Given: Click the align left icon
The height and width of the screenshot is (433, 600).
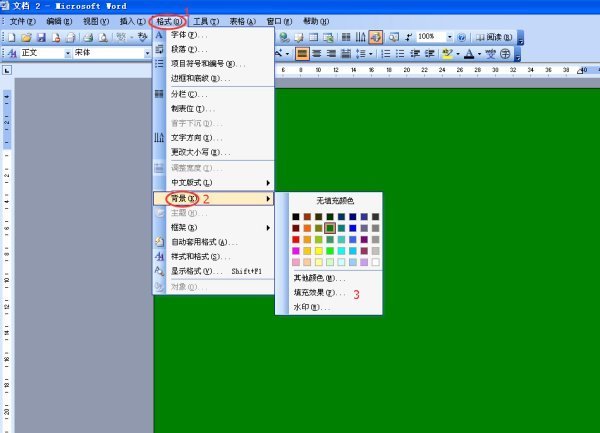Looking at the screenshot, I should coord(303,53).
